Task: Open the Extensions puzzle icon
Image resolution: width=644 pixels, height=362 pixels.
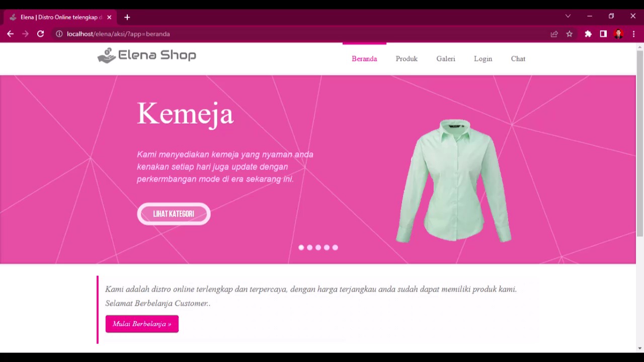Action: (588, 34)
